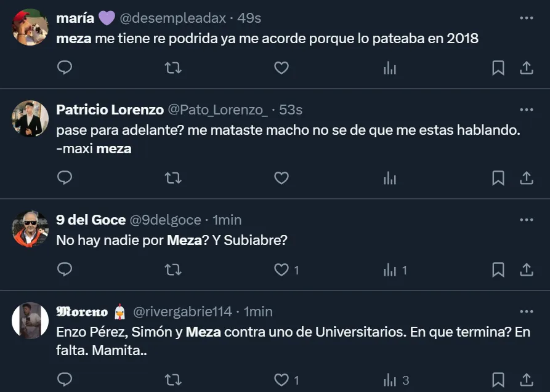The width and height of the screenshot is (550, 392).
Task: View analytics on Moreno's tweet
Action: (390, 380)
